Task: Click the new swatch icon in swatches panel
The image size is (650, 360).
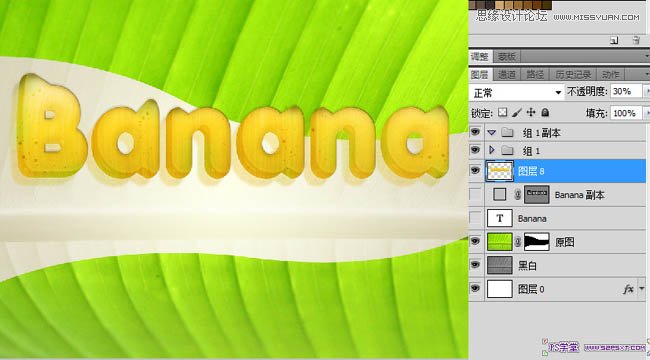Action: pyautogui.click(x=614, y=40)
